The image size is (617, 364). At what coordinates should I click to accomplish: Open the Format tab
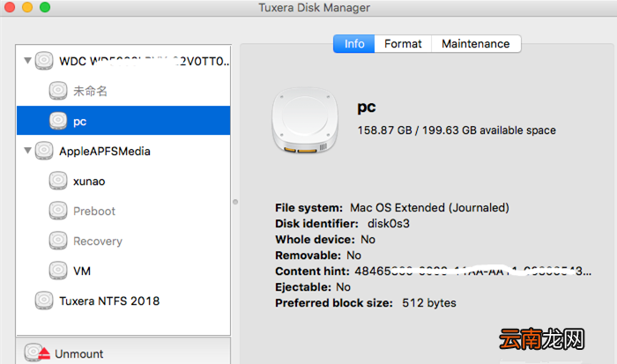coord(403,44)
